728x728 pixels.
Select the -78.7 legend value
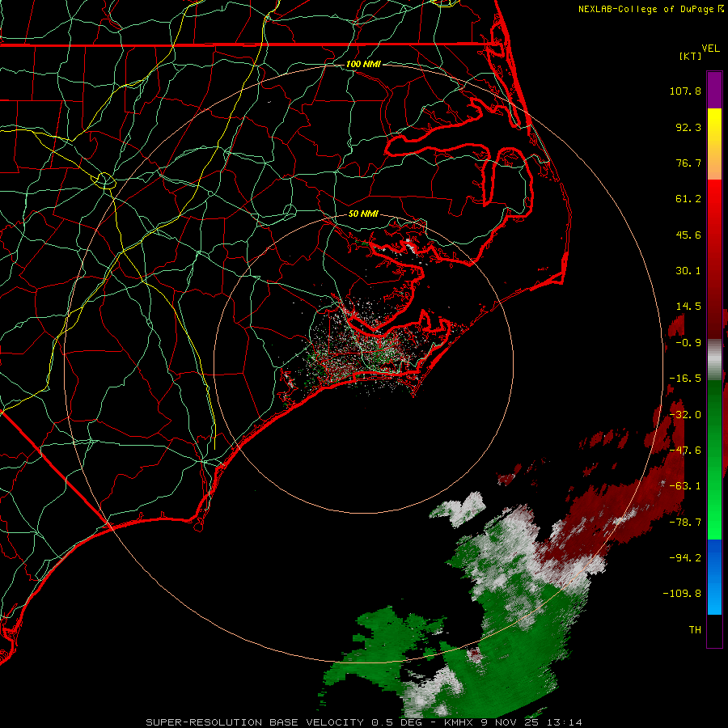685,523
